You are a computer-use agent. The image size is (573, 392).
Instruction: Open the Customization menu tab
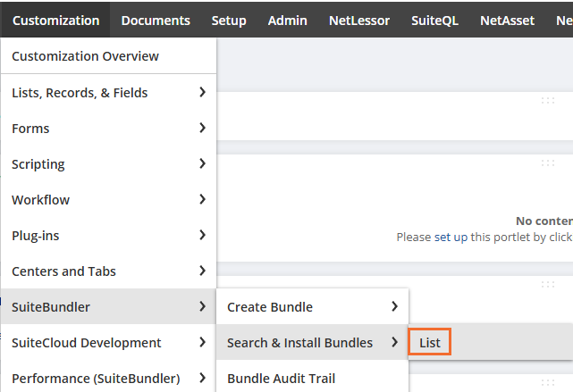coord(55,21)
